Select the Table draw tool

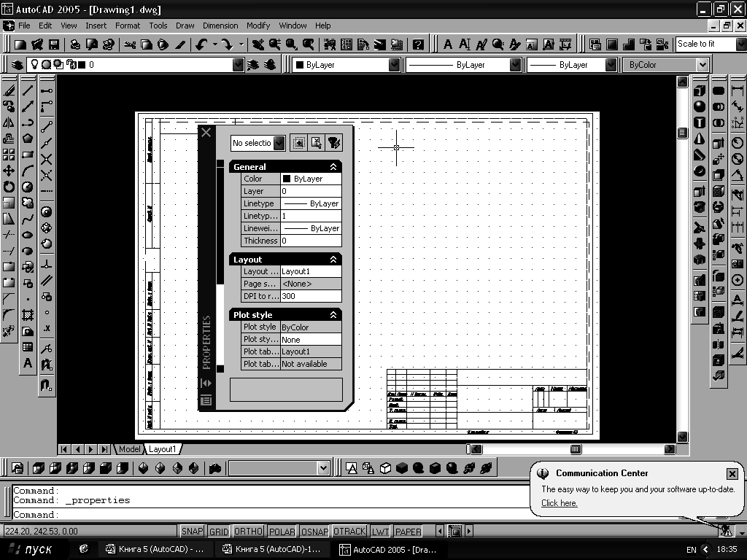[28, 346]
